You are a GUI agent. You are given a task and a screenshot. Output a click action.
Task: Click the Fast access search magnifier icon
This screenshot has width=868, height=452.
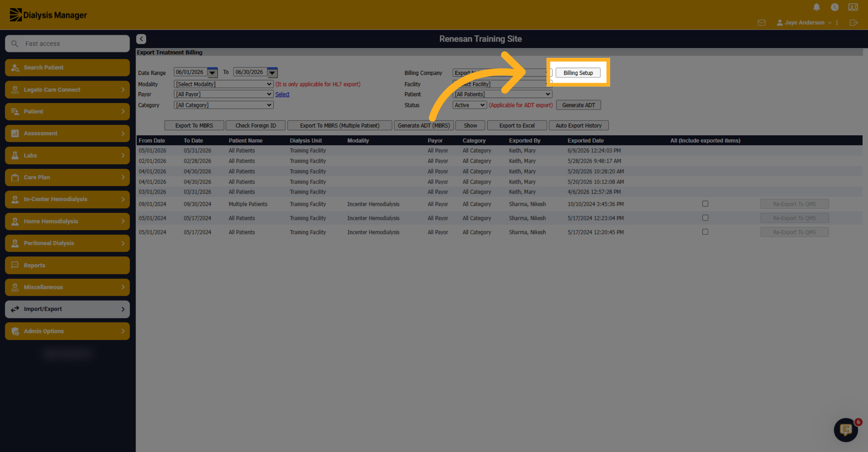tap(15, 44)
